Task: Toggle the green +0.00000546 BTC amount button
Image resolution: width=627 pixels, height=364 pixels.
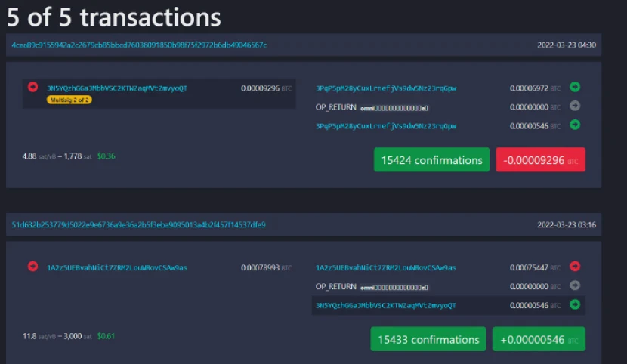Action: [x=539, y=339]
